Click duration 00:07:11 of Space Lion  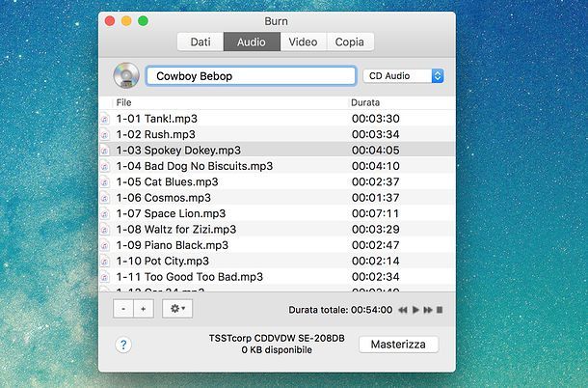375,213
